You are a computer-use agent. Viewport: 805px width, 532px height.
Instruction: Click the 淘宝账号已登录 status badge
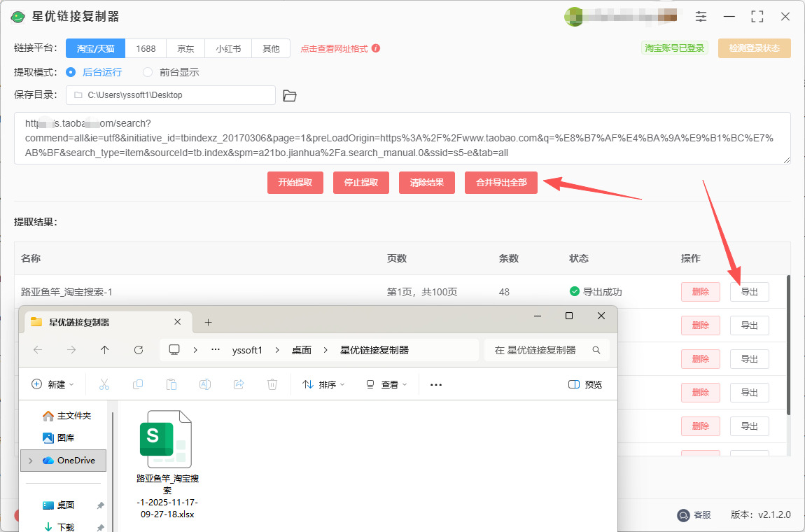click(675, 48)
